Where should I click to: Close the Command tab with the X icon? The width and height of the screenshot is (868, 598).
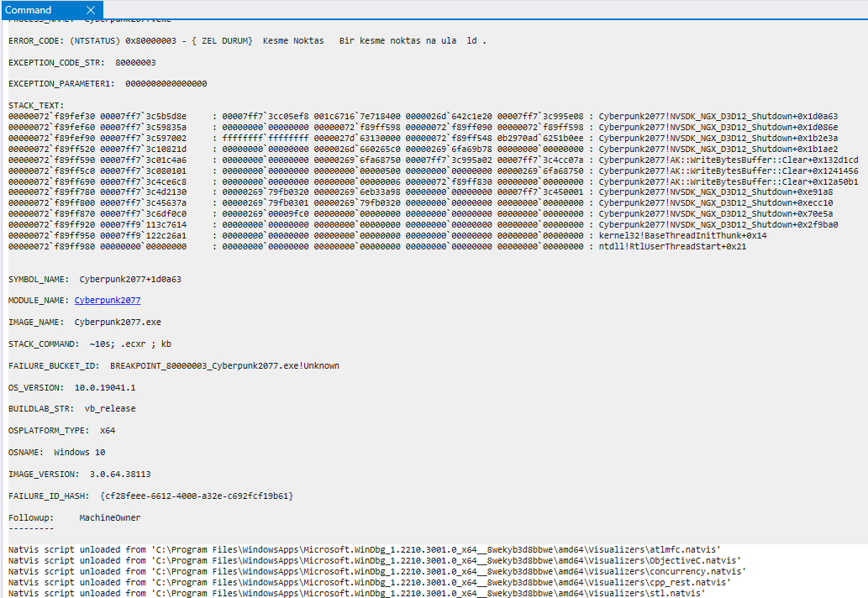point(91,10)
